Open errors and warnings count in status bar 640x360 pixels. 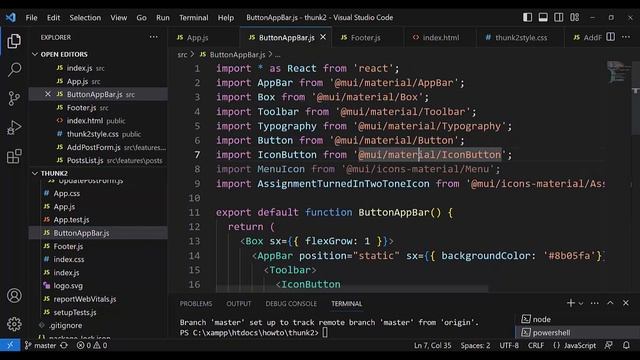click(x=92, y=345)
